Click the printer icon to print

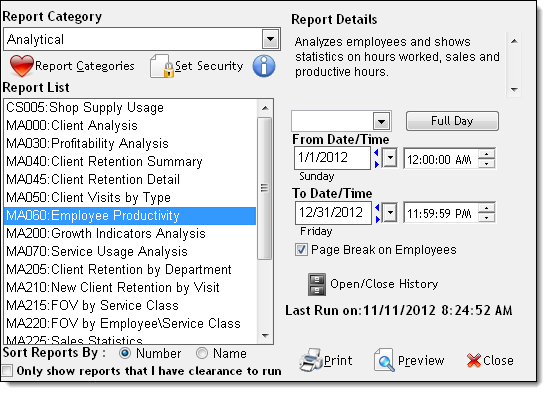coord(310,360)
